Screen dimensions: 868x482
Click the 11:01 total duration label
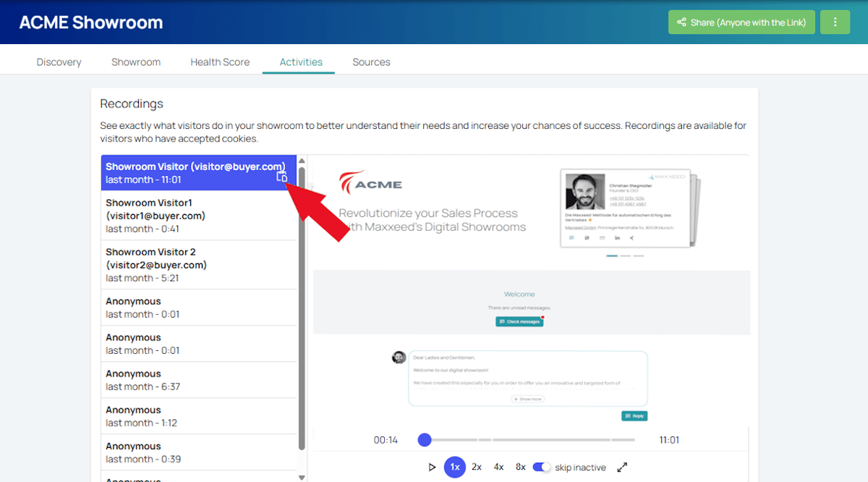coord(670,440)
